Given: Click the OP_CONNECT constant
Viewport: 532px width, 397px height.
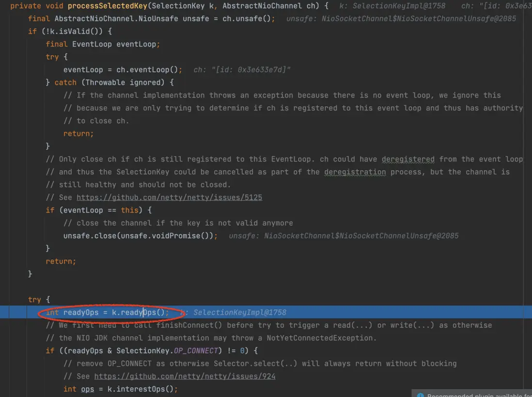Looking at the screenshot, I should point(196,351).
